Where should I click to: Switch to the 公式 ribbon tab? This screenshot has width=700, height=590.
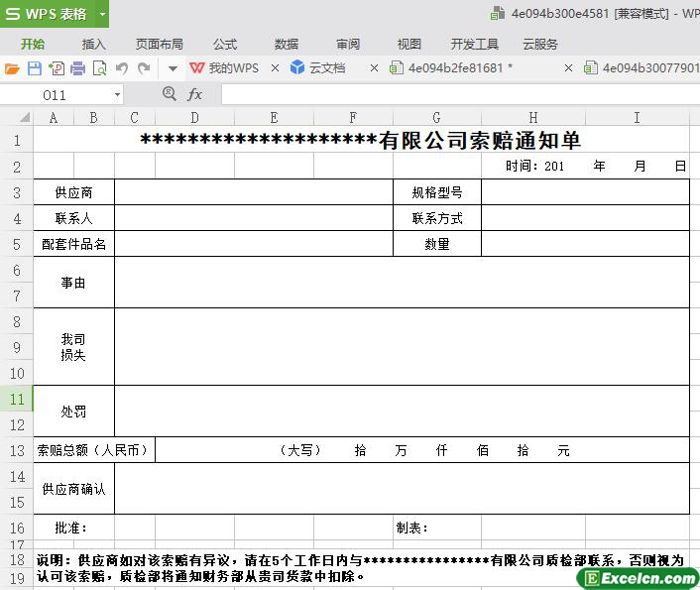tap(225, 44)
